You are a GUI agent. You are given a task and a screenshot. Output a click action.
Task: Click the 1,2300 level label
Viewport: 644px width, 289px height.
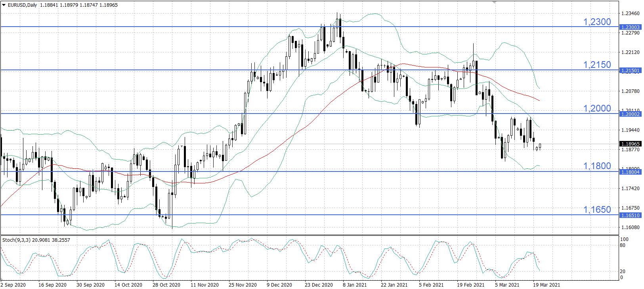[x=597, y=22]
